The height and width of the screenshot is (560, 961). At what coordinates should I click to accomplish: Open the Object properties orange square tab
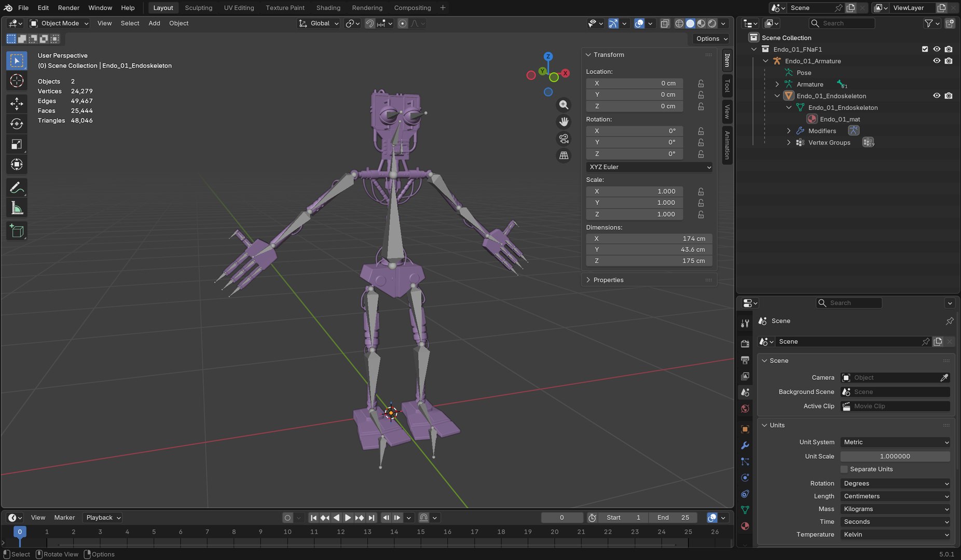click(x=745, y=429)
